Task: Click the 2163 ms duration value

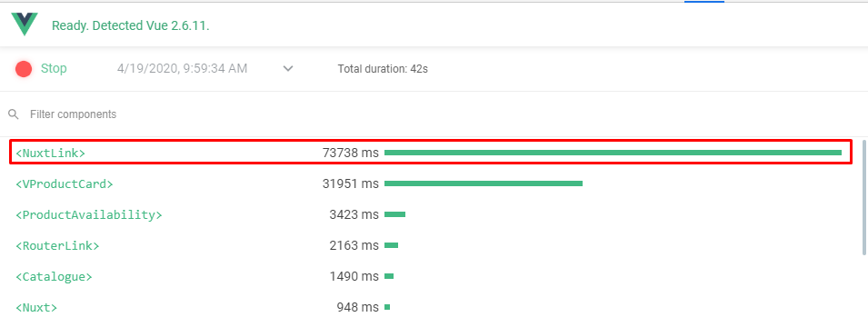Action: [354, 245]
